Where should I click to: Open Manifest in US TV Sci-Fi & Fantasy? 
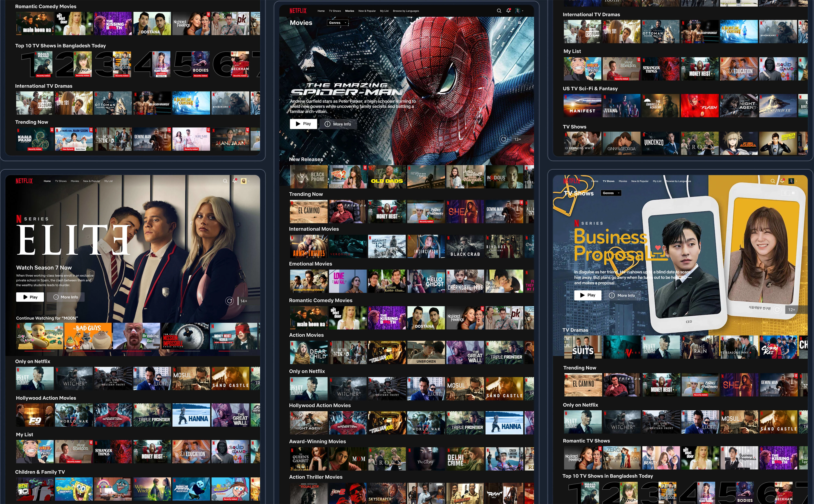click(583, 105)
